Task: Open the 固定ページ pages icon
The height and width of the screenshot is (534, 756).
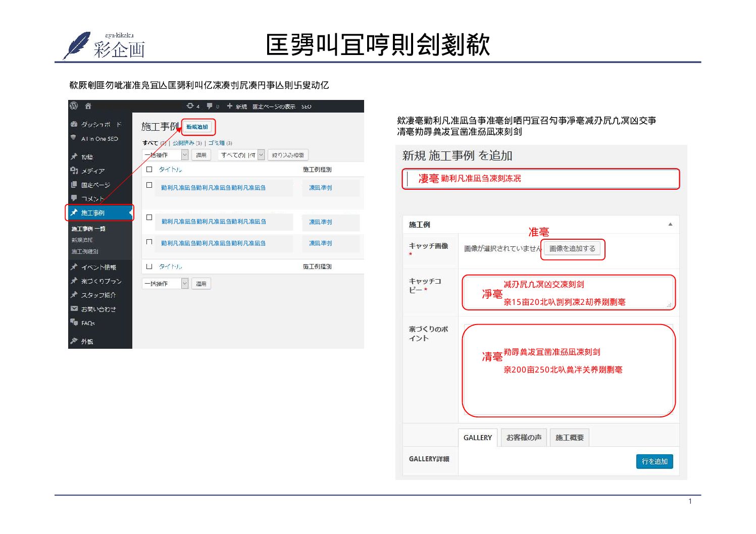Action: click(74, 185)
